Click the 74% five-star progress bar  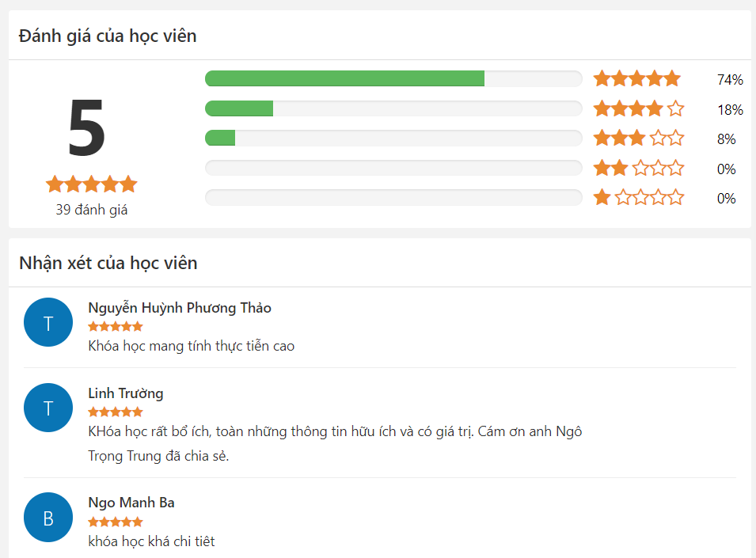[x=393, y=78]
